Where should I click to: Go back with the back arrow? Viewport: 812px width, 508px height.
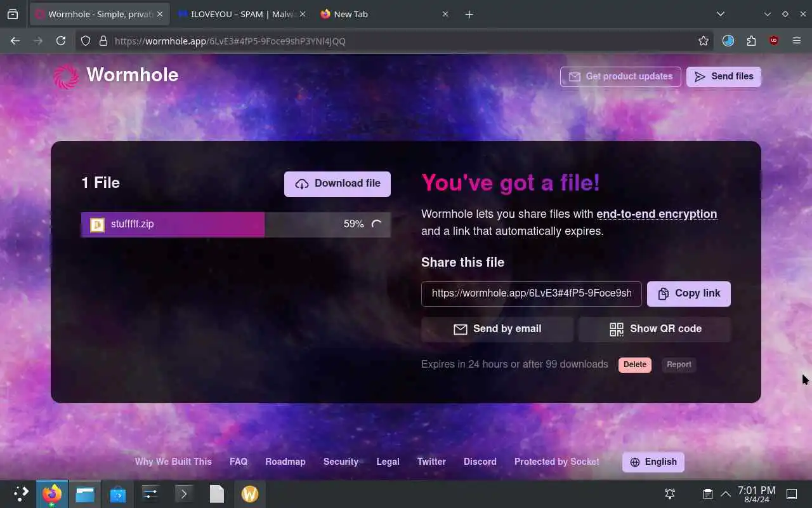[15, 41]
